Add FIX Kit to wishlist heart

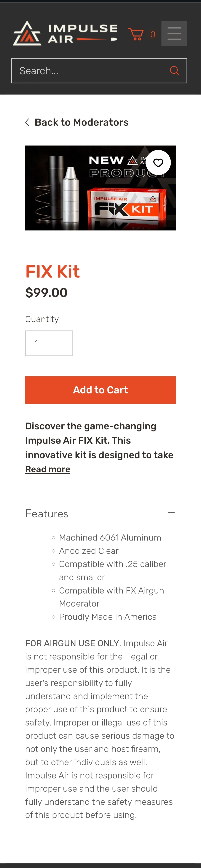158,163
